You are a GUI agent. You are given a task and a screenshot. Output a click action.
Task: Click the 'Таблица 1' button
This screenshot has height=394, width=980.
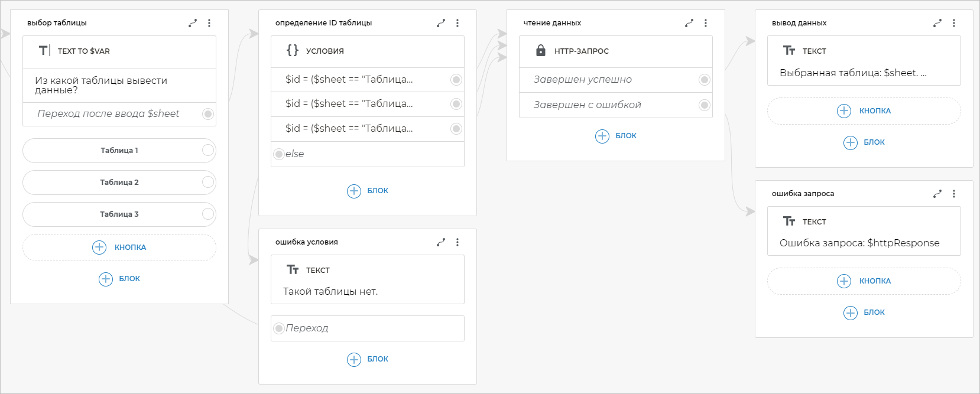coord(119,151)
